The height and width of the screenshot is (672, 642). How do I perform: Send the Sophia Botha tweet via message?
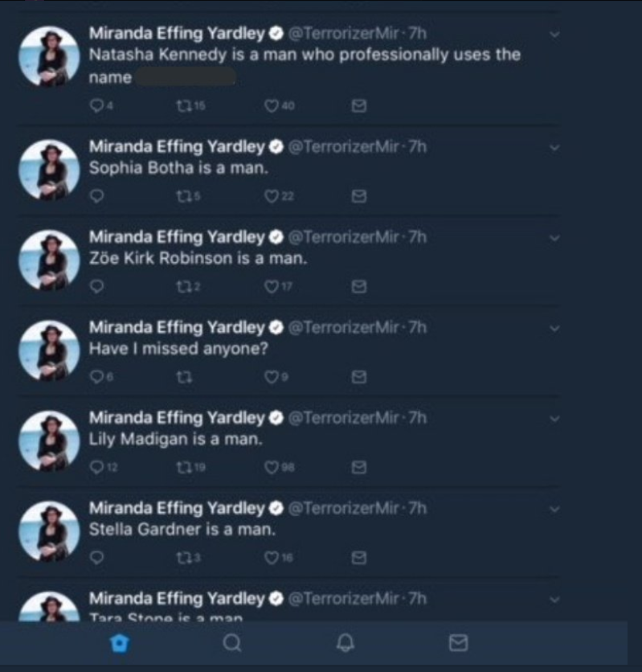tap(359, 196)
